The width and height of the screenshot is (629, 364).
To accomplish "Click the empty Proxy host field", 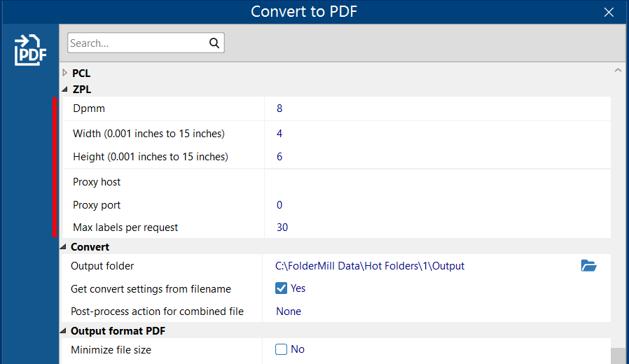I will [437, 181].
